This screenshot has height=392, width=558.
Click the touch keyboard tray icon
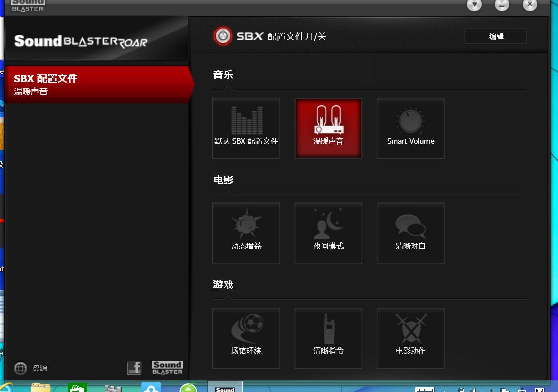point(424,389)
